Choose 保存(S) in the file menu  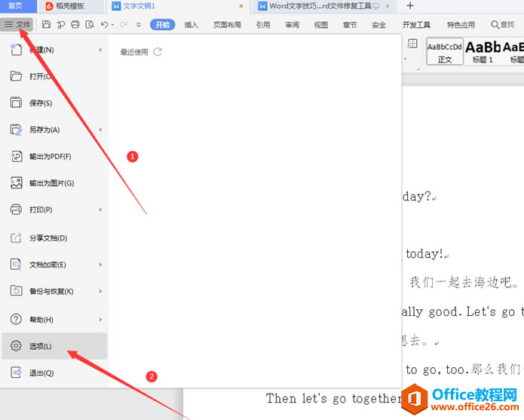click(x=54, y=103)
